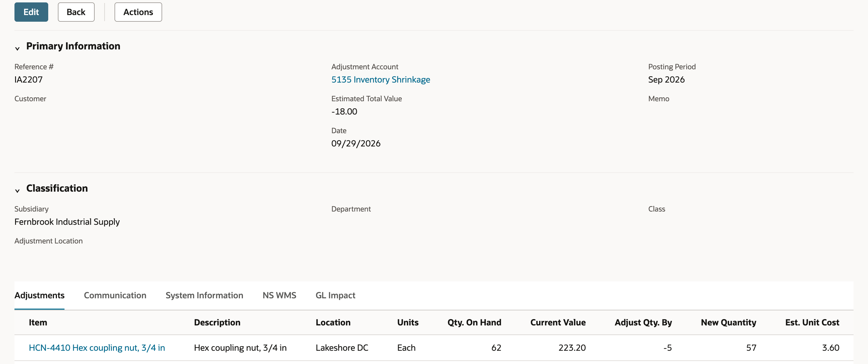Click the Edit button
The width and height of the screenshot is (868, 364).
coord(31,12)
